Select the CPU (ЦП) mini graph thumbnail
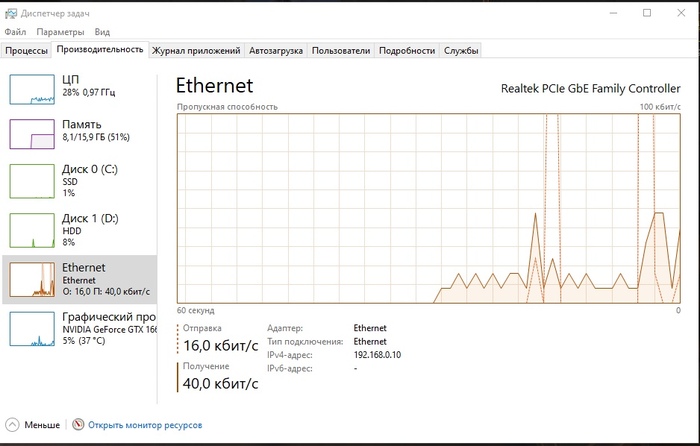 point(32,90)
